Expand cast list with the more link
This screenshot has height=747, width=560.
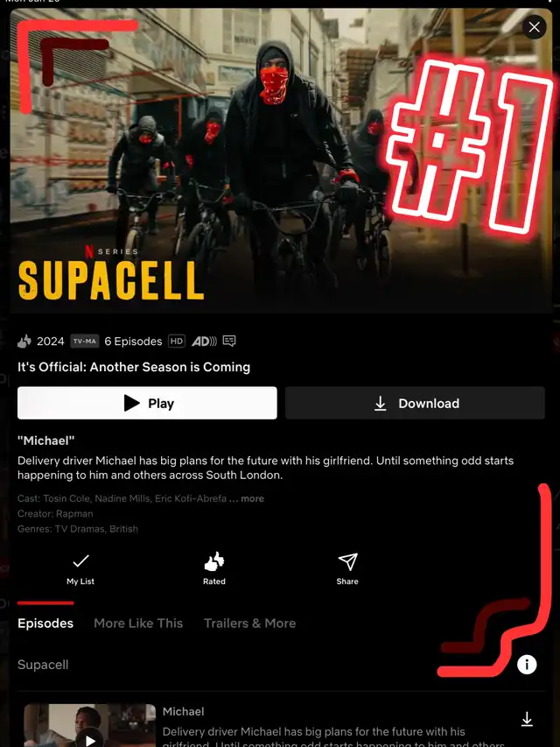[252, 498]
